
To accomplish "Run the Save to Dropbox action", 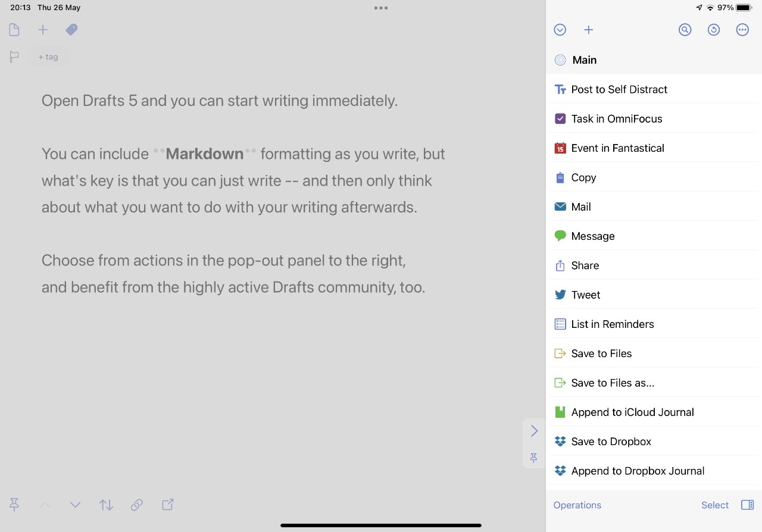I will [611, 442].
